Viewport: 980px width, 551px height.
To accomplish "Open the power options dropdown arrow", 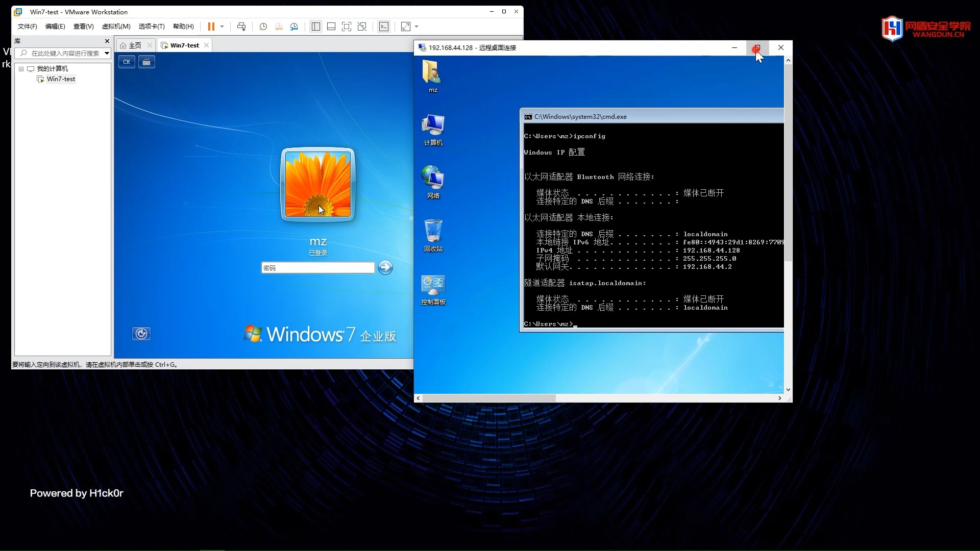I will coord(222,27).
